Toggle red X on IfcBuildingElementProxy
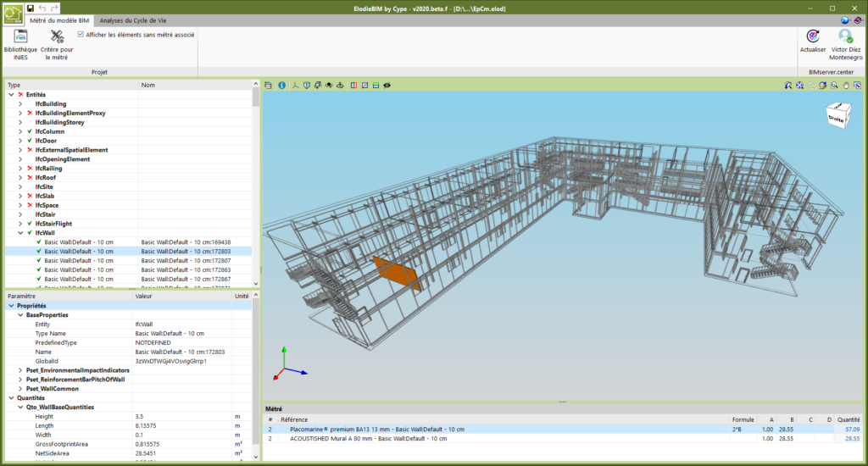Viewport: 868px width, 466px height. pyautogui.click(x=30, y=113)
